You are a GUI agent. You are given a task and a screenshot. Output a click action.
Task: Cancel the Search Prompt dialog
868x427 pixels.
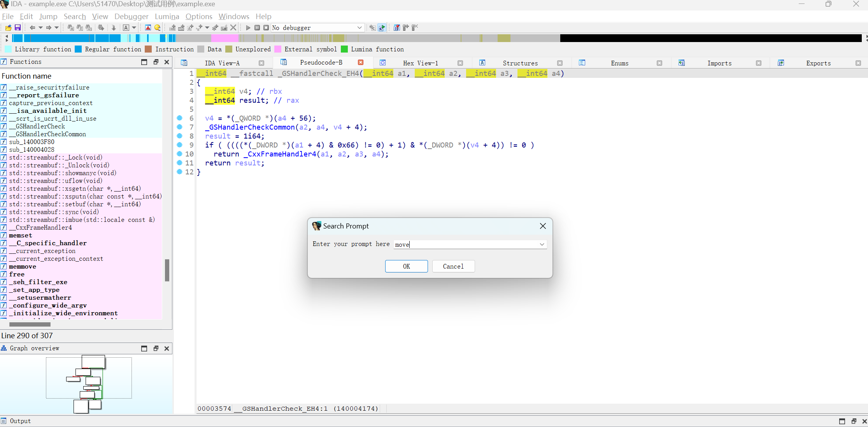click(453, 266)
